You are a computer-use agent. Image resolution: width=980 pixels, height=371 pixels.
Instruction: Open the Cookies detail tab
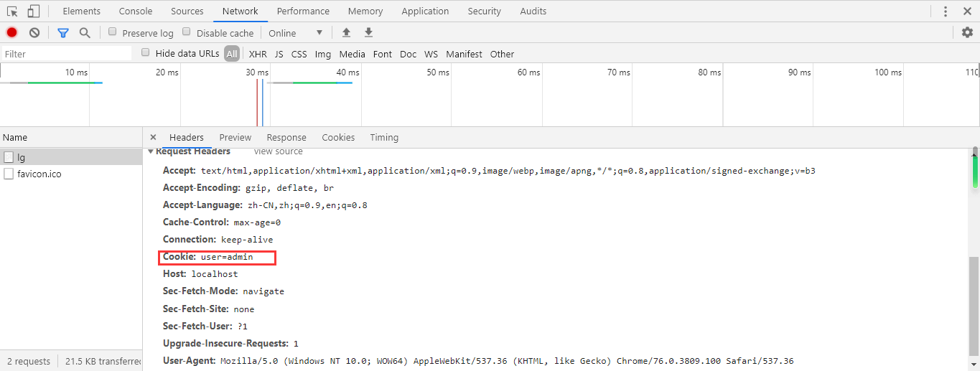pos(338,138)
